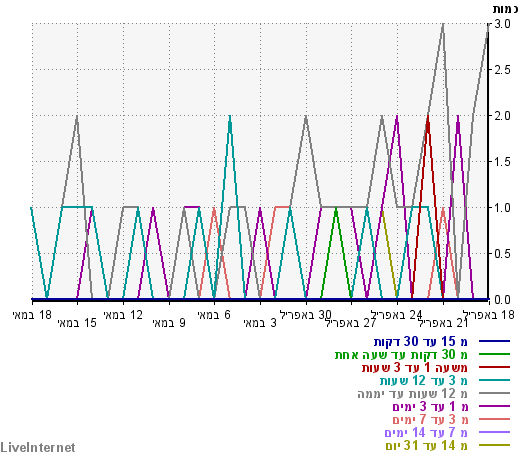Click the date label '21 באפריל'

tap(443, 323)
